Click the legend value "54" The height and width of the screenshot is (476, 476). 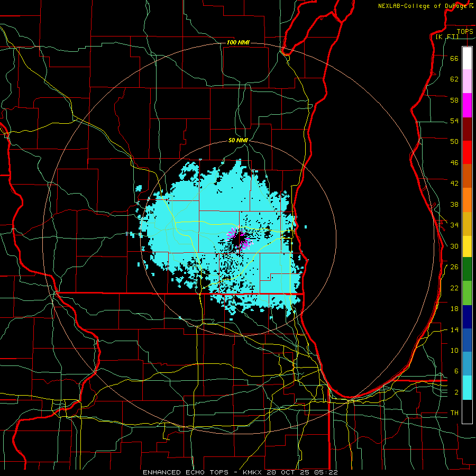[454, 121]
